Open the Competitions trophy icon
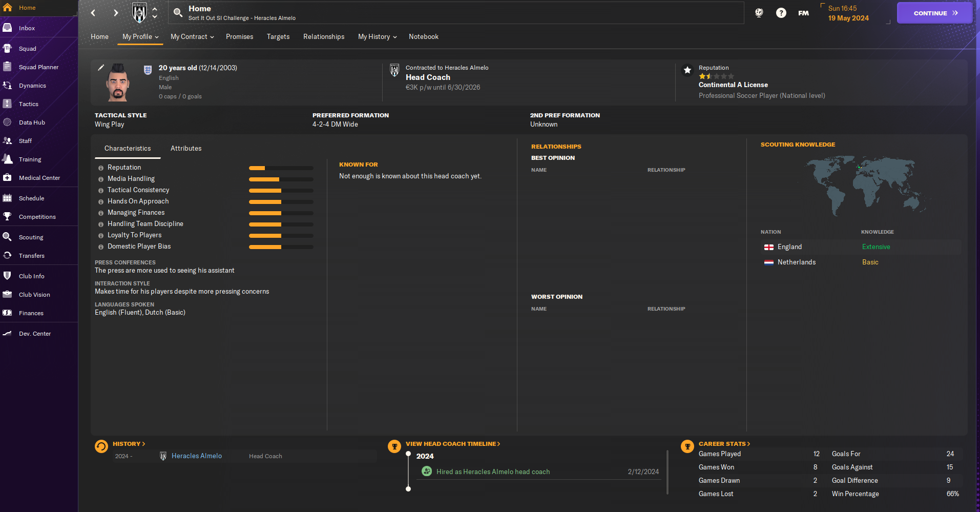980x512 pixels. coord(7,216)
